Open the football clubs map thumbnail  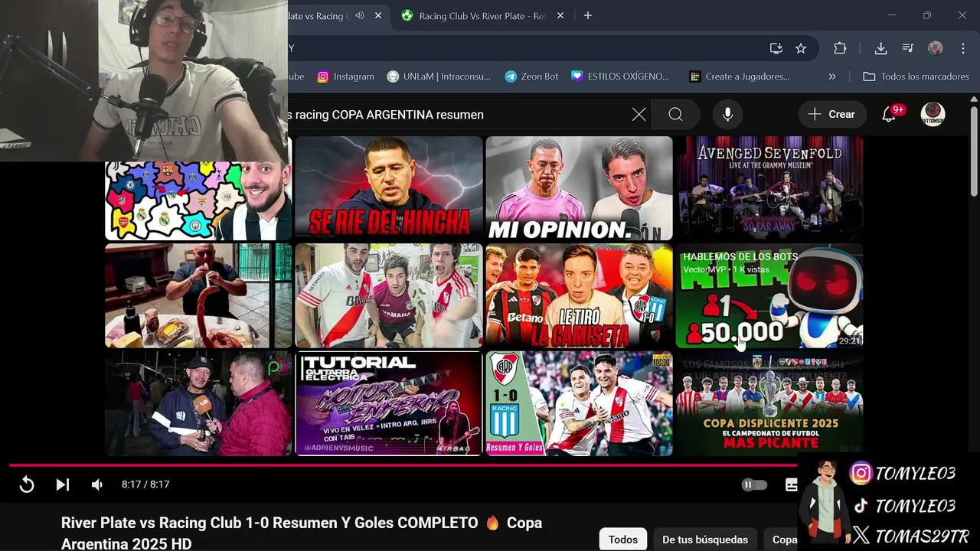(x=198, y=201)
